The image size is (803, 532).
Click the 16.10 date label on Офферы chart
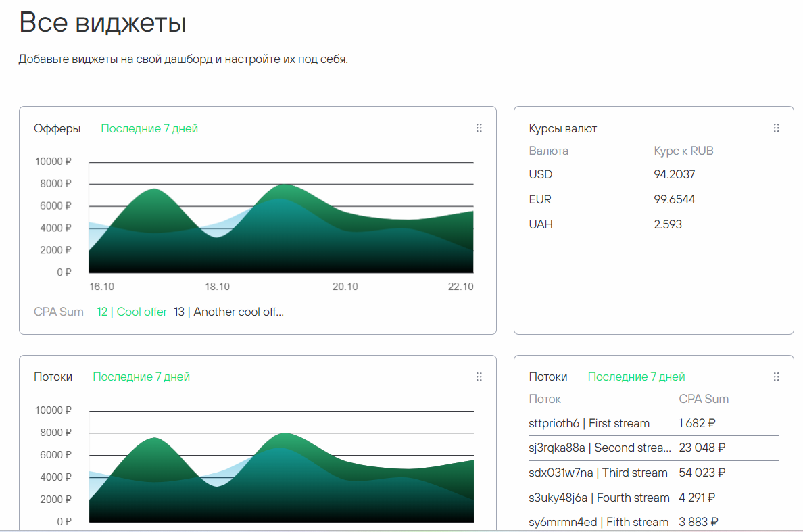(x=102, y=287)
